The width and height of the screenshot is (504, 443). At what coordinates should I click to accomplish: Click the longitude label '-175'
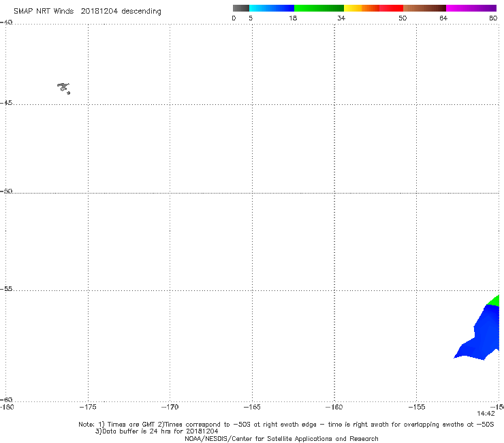click(x=88, y=407)
